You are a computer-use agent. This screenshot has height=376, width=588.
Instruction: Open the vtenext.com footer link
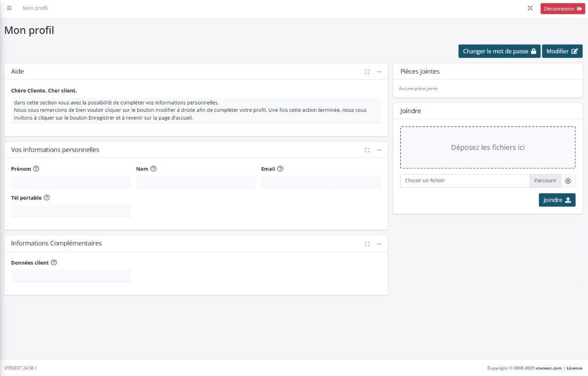point(548,368)
